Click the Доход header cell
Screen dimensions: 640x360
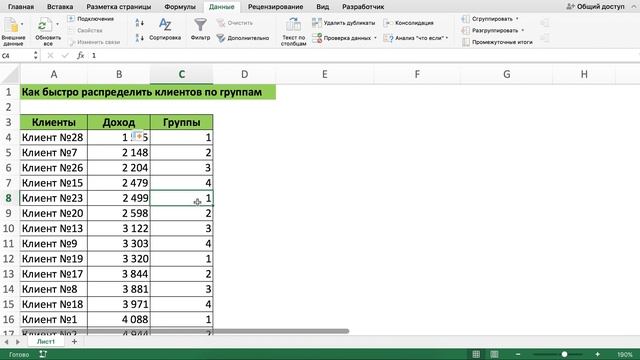coord(119,122)
